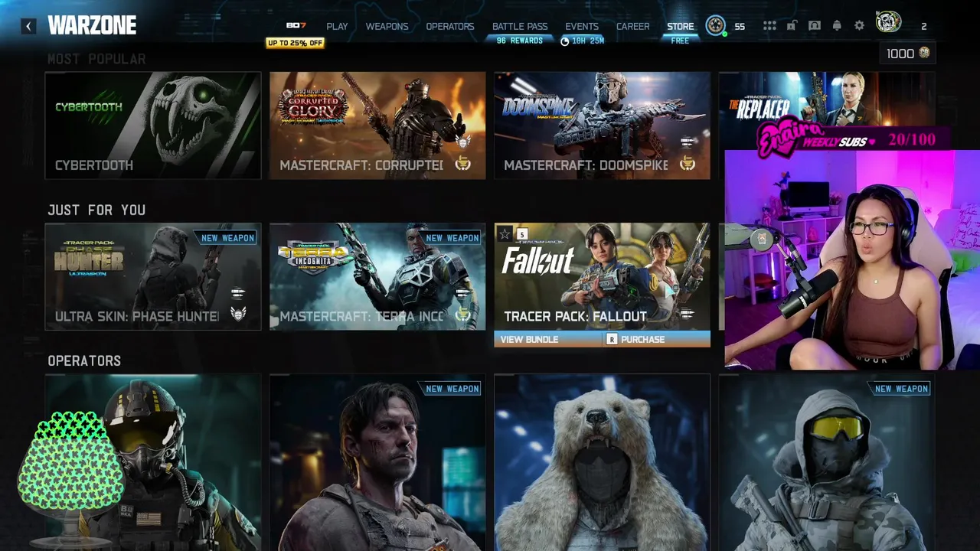Click New Weapon tag on yellow goggles operator
Screen dimensions: 980x551
click(901, 389)
